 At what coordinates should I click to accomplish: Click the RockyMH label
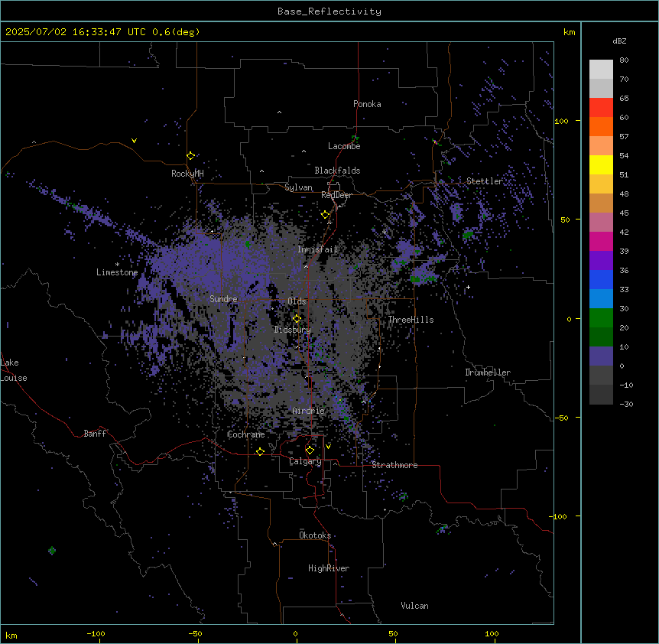(x=187, y=174)
